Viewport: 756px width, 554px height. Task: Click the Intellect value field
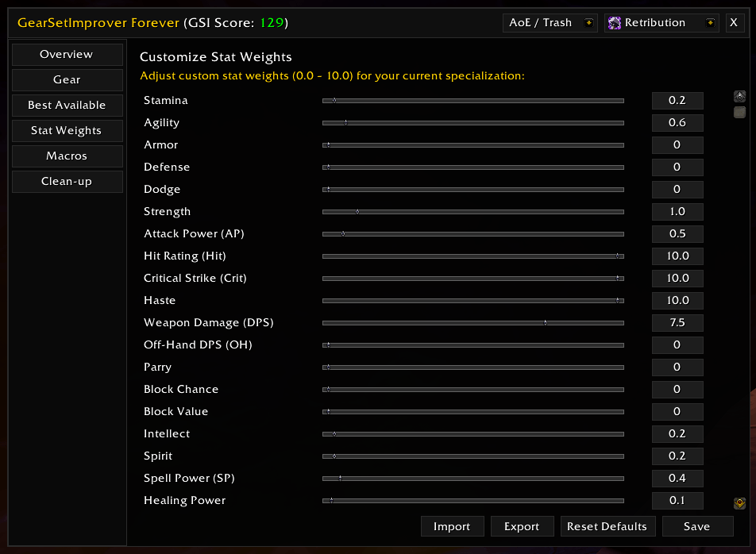(677, 434)
